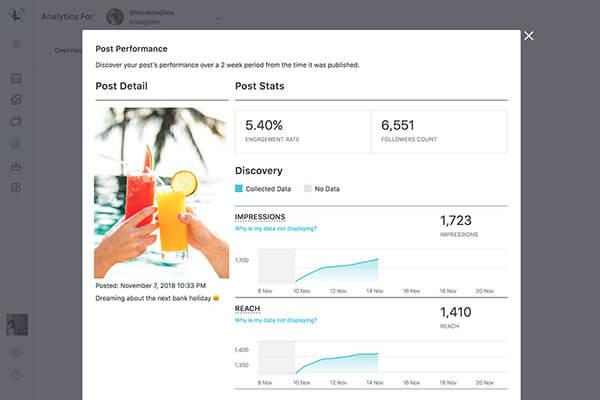This screenshot has height=400, width=600.
Task: Open the conversations chat bubble icon
Action: coord(16,122)
